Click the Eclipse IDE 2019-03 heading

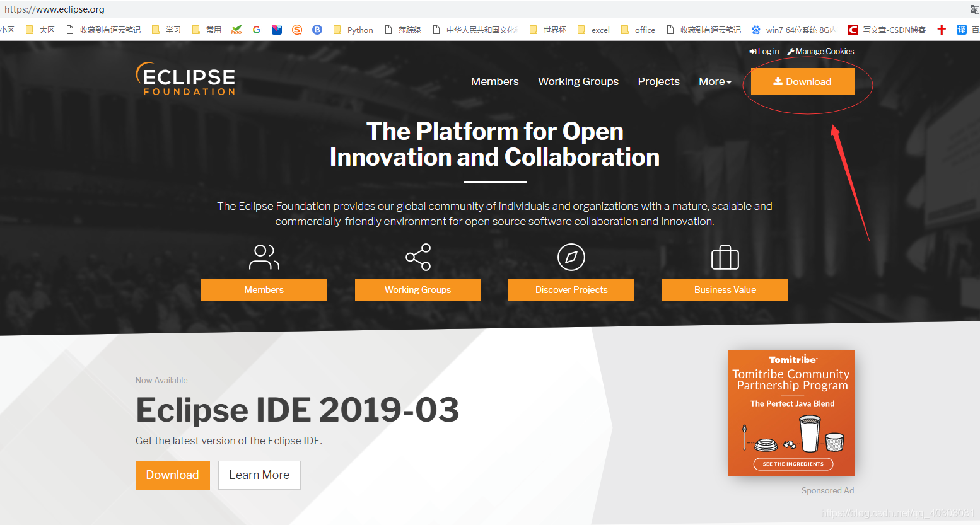297,410
